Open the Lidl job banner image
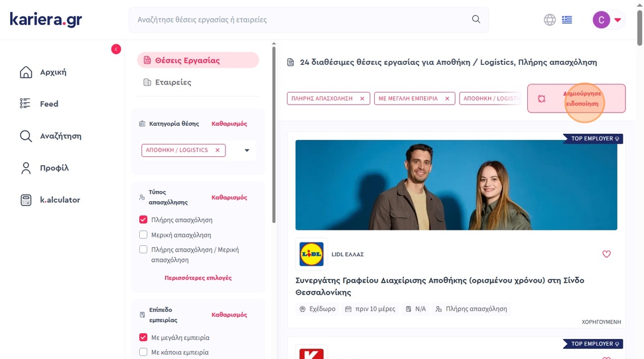This screenshot has width=644, height=359. [456, 184]
